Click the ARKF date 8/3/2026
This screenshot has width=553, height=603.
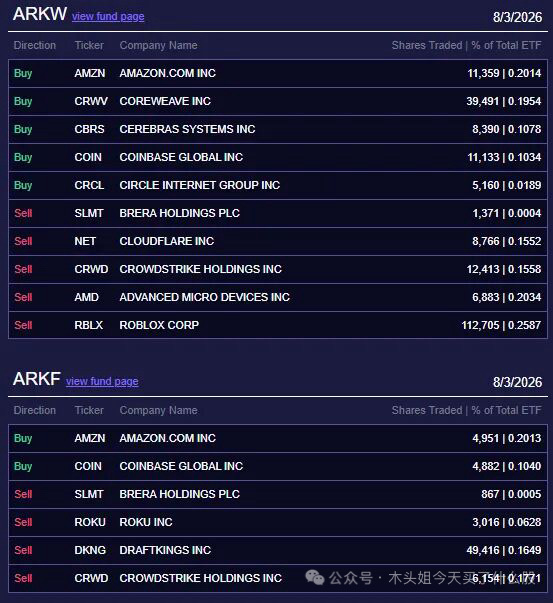[517, 382]
